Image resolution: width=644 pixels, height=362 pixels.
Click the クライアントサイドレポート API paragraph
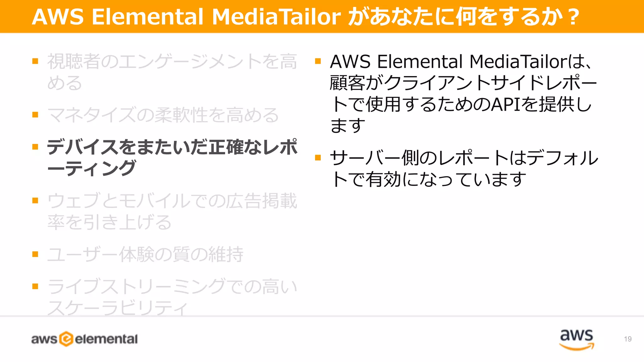click(464, 93)
